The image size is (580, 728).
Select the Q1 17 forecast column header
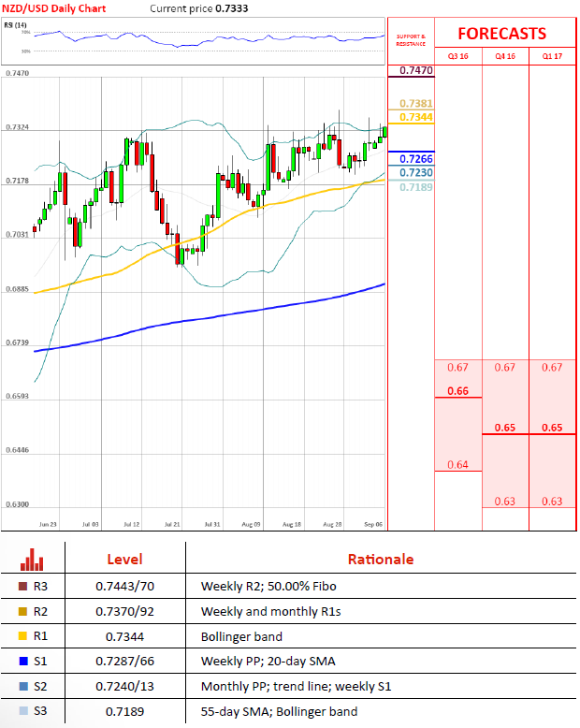(x=552, y=56)
